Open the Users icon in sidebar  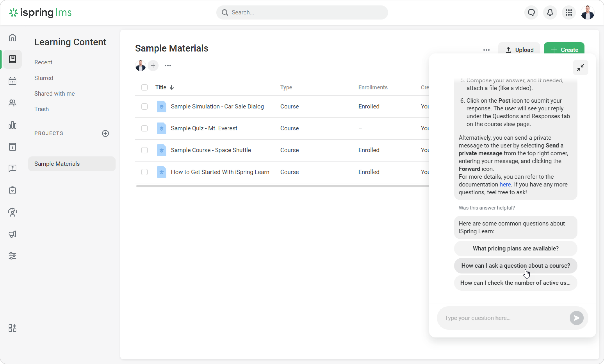[x=12, y=103]
